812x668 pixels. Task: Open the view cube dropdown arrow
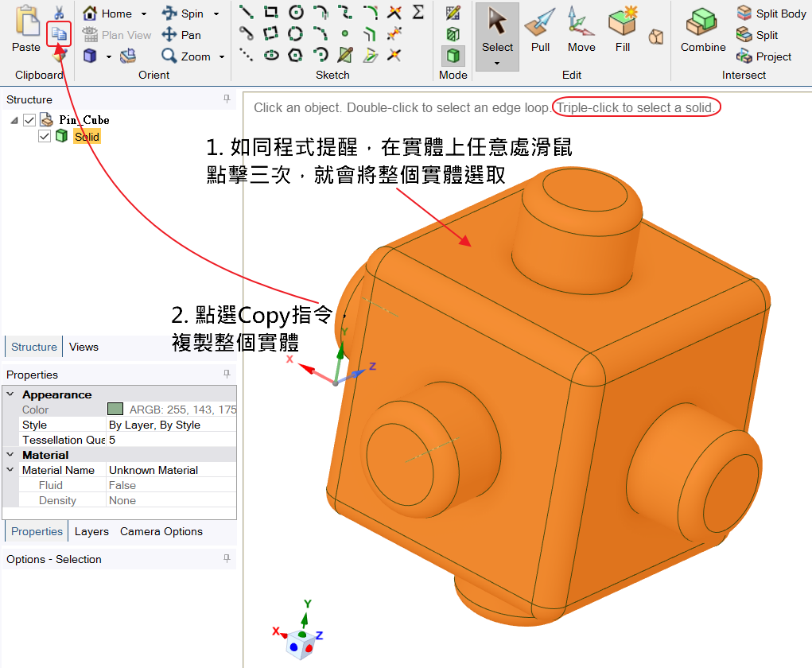[109, 56]
